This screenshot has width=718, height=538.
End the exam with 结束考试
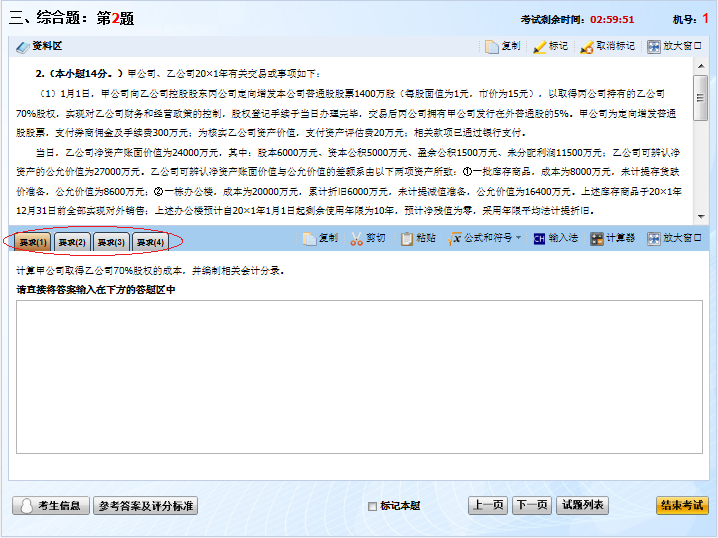click(681, 505)
